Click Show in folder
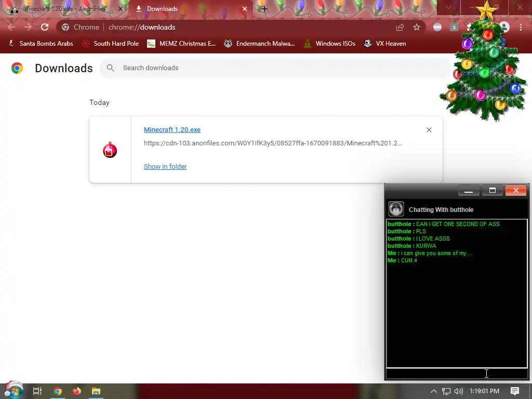 coord(165,166)
